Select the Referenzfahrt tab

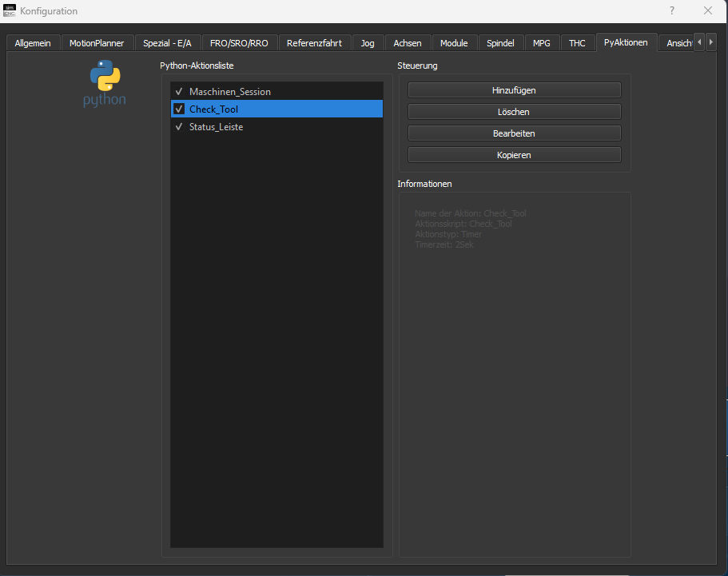[314, 43]
